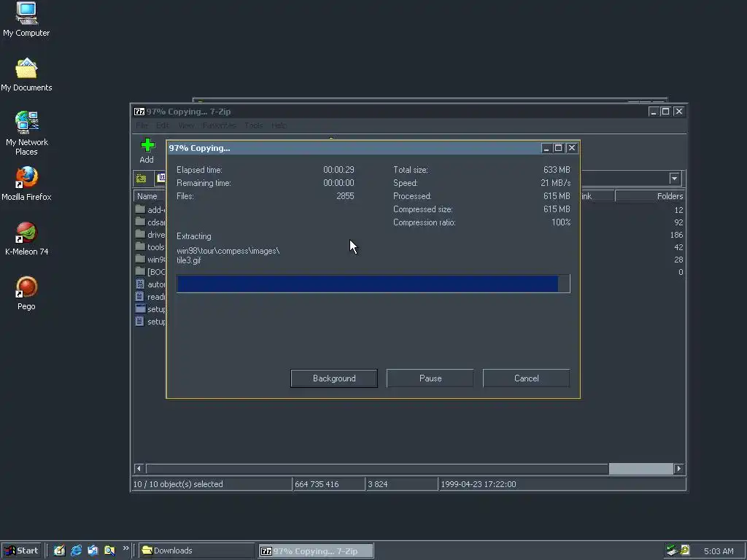
Task: Switch to Downloads taskbar button
Action: click(x=196, y=551)
